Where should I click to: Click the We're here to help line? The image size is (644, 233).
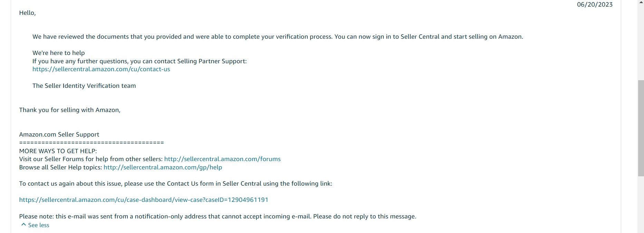coord(58,53)
